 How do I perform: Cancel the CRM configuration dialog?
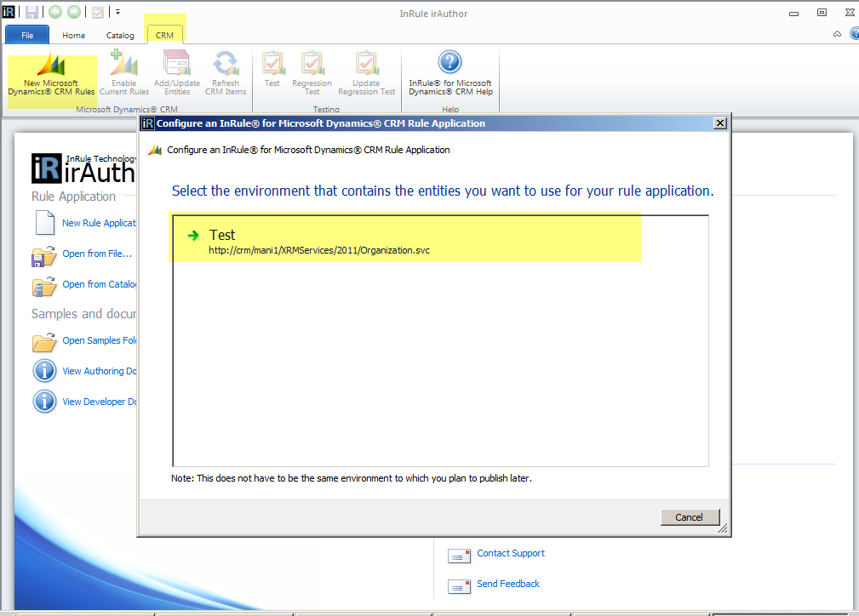pyautogui.click(x=690, y=516)
